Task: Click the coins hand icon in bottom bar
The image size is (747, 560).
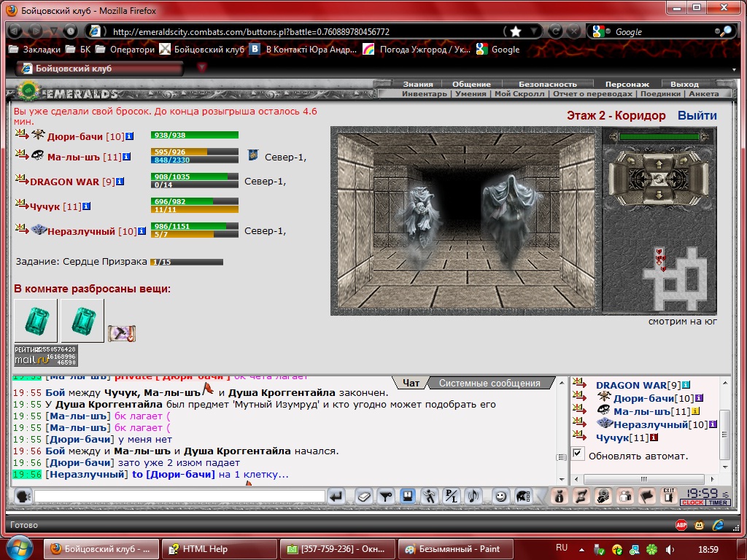Action: point(603,497)
